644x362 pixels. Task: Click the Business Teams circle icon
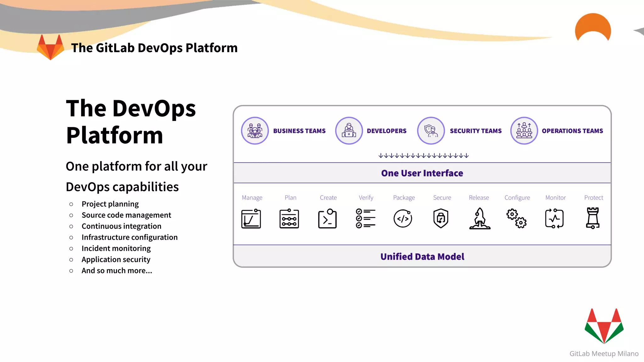pos(255,131)
